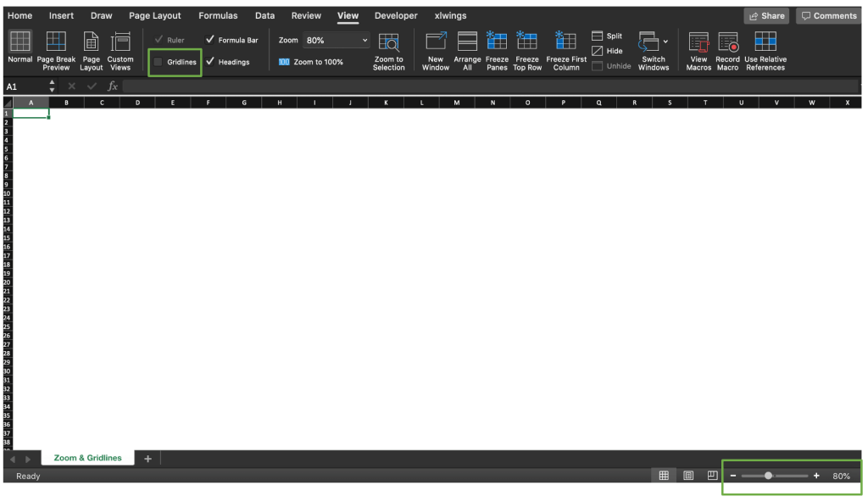Create a New Window
The image size is (868, 502).
[435, 49]
